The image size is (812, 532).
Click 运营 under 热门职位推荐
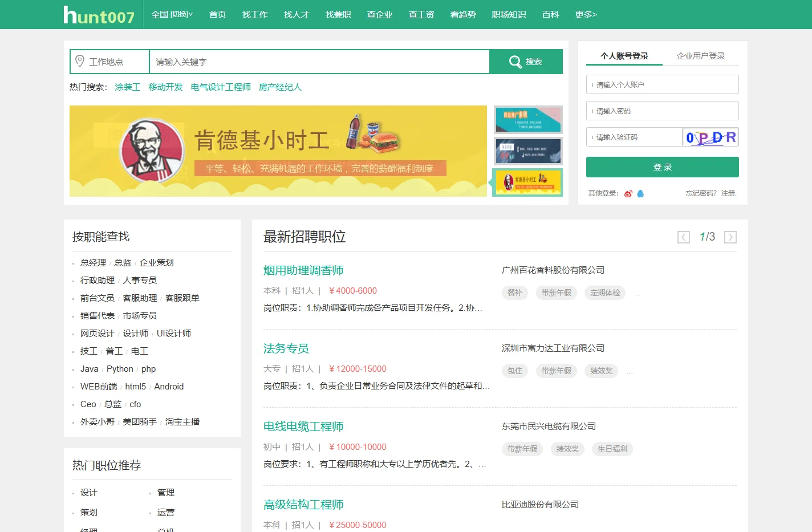166,513
